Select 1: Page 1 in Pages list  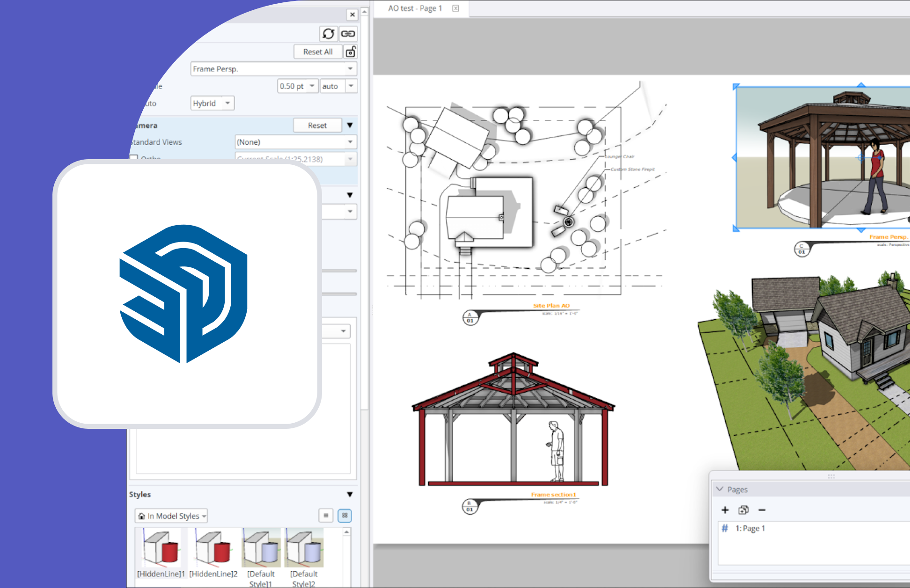coord(750,528)
